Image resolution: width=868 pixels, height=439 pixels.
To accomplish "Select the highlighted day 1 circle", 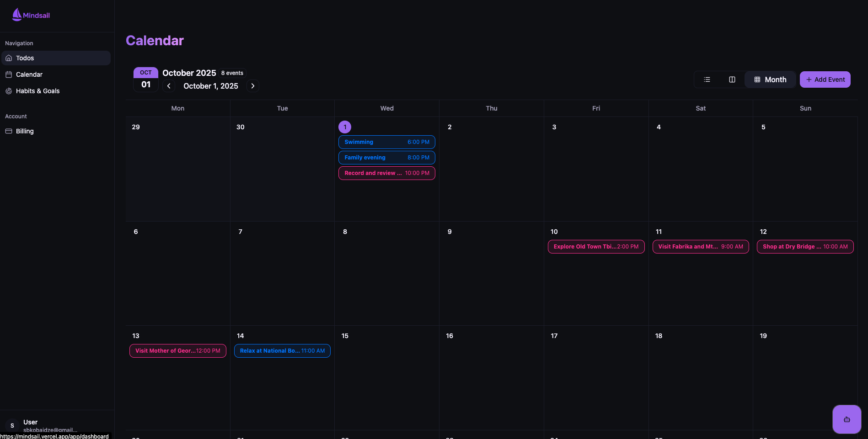I will pos(345,127).
